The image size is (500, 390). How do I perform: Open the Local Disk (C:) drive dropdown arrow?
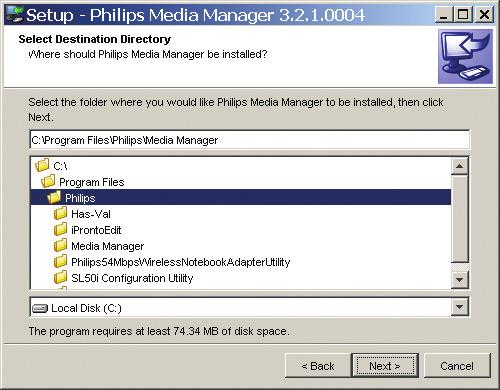point(460,307)
